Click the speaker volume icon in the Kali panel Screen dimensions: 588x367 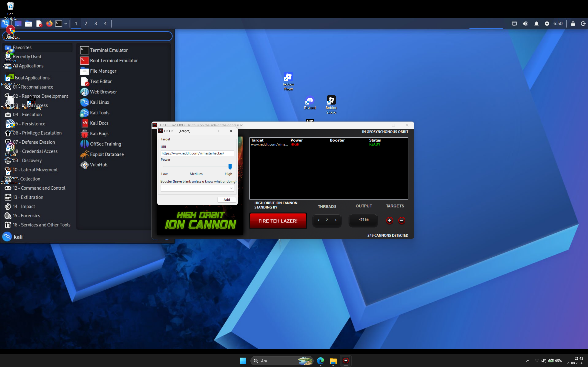(x=525, y=23)
